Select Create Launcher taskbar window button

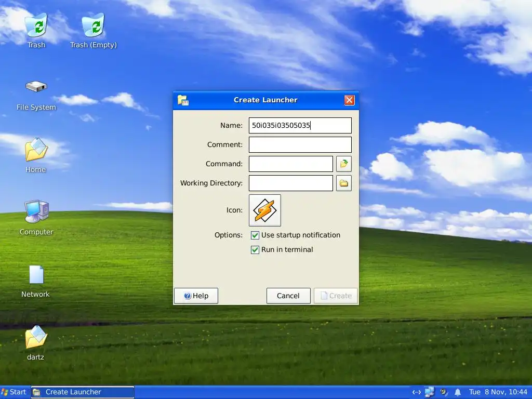(83, 392)
